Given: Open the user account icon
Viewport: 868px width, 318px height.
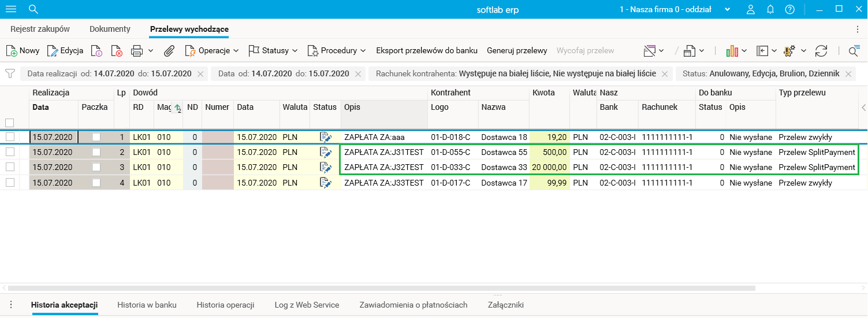Looking at the screenshot, I should tap(751, 9).
